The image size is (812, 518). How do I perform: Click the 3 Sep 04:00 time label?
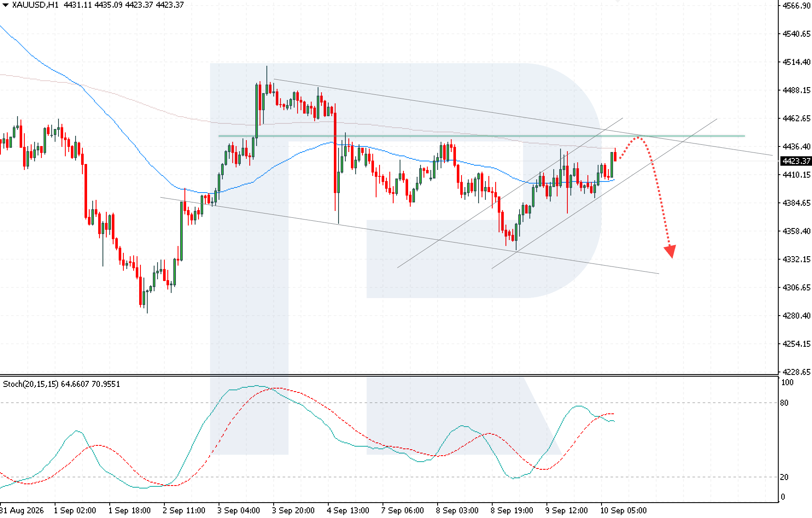coord(238,510)
